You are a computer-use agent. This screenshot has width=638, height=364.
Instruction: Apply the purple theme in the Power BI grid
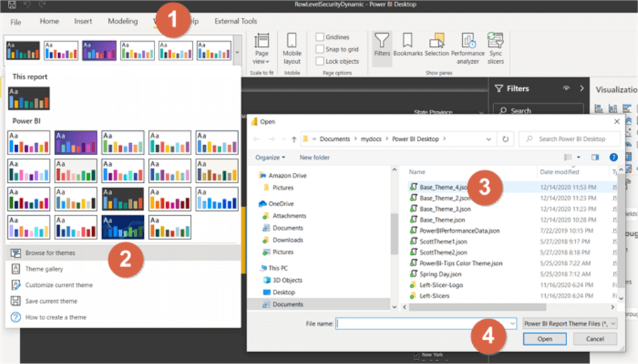[x=76, y=142]
